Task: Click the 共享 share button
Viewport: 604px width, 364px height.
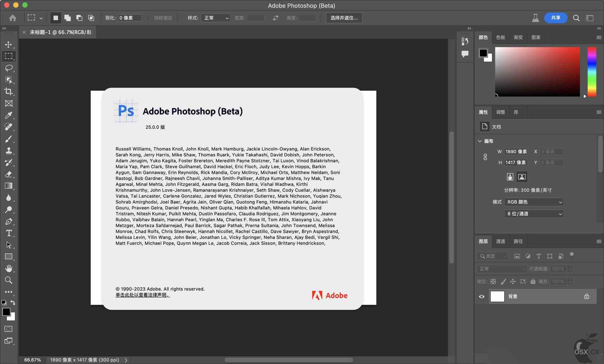Action: pos(556,18)
